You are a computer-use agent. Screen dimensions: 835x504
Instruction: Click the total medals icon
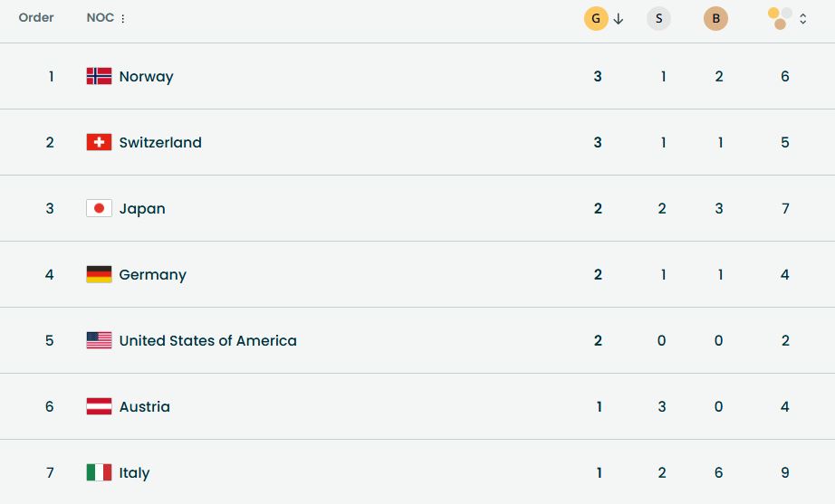(x=780, y=18)
